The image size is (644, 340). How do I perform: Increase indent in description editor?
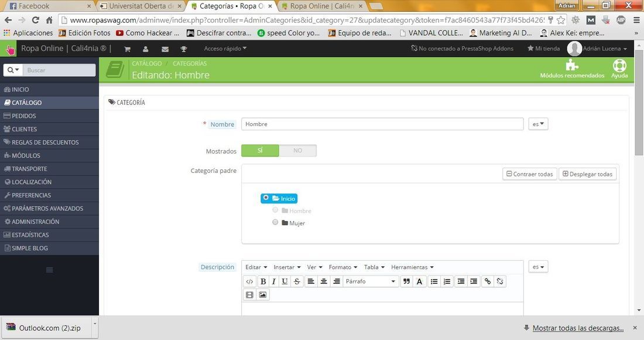point(474,281)
